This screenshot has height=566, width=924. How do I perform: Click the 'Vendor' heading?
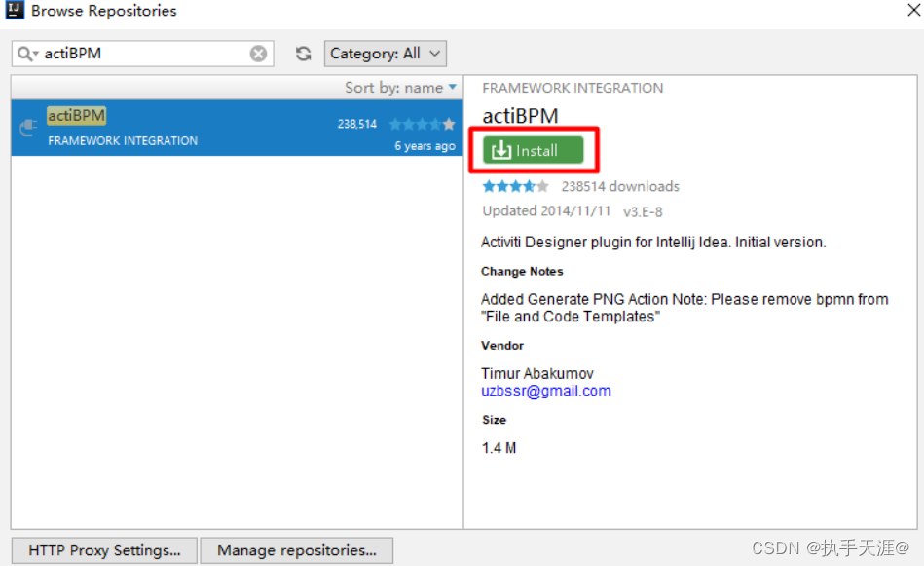pyautogui.click(x=502, y=346)
